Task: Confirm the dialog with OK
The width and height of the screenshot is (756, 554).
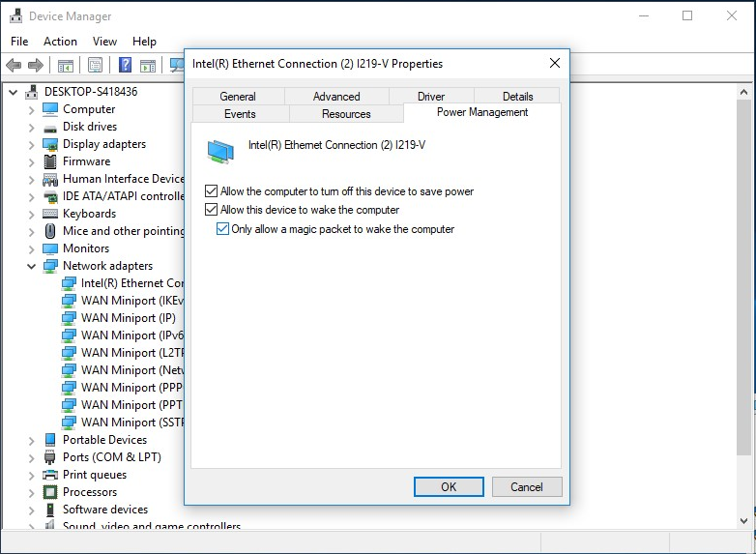Action: point(449,487)
